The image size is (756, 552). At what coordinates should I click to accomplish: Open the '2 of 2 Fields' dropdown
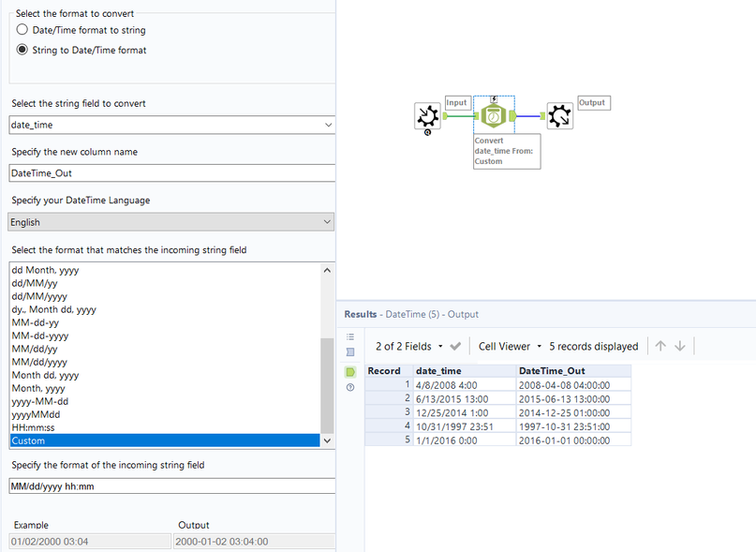pos(408,346)
